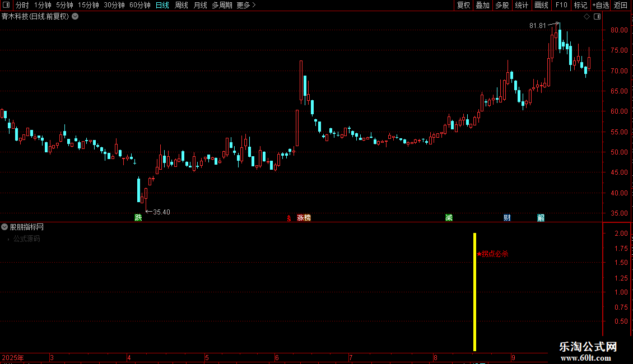Click the diamond icon in chart header
The width and height of the screenshot is (633, 364).
click(587, 17)
